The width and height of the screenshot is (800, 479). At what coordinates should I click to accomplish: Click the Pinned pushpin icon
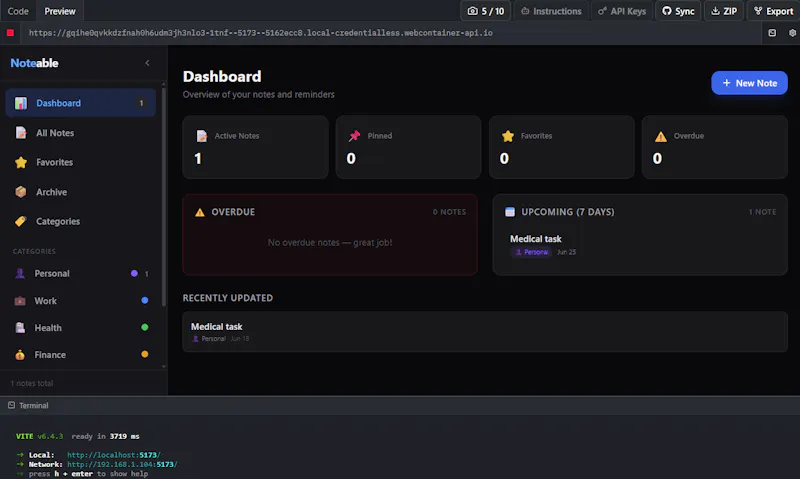(354, 136)
